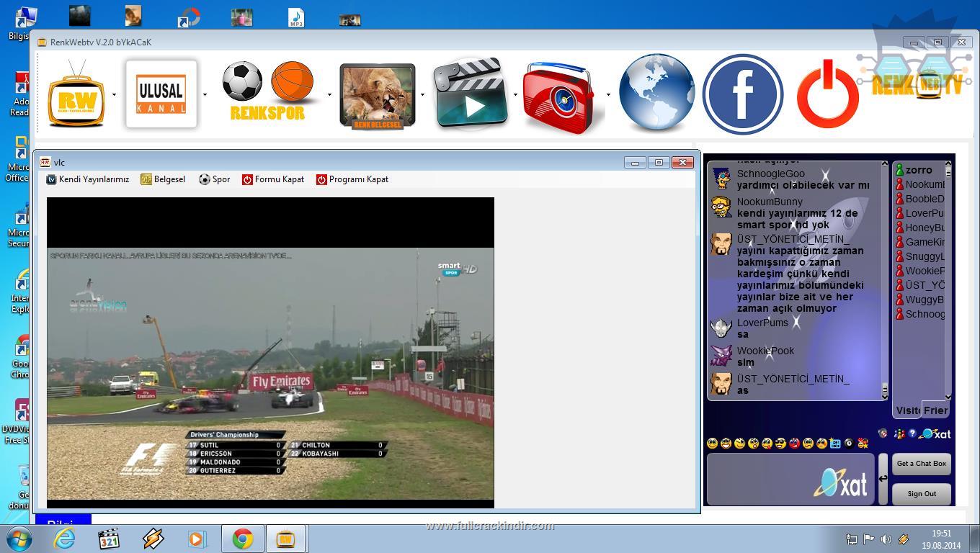The image size is (980, 553).
Task: Select user NookumB in visitor list
Action: pyautogui.click(x=919, y=184)
